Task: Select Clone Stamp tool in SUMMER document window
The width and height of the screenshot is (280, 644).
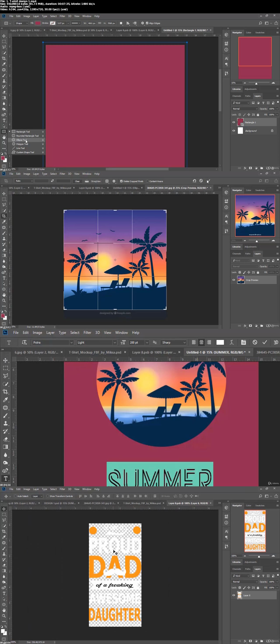Action: pos(5,423)
